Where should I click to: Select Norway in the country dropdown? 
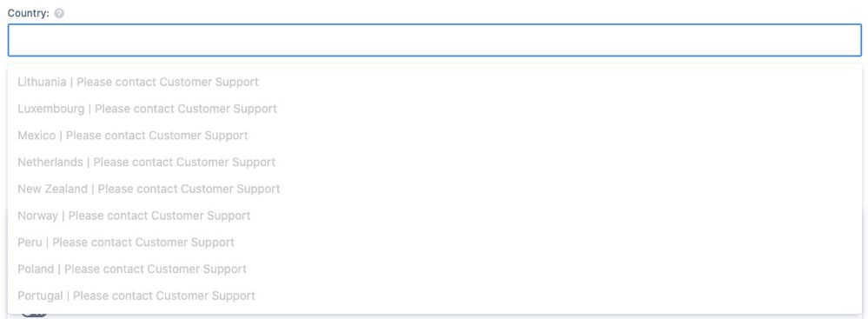(x=434, y=216)
